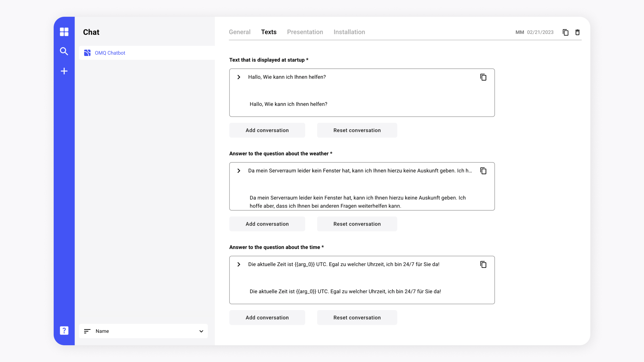Select the Texts tab

[x=269, y=32]
